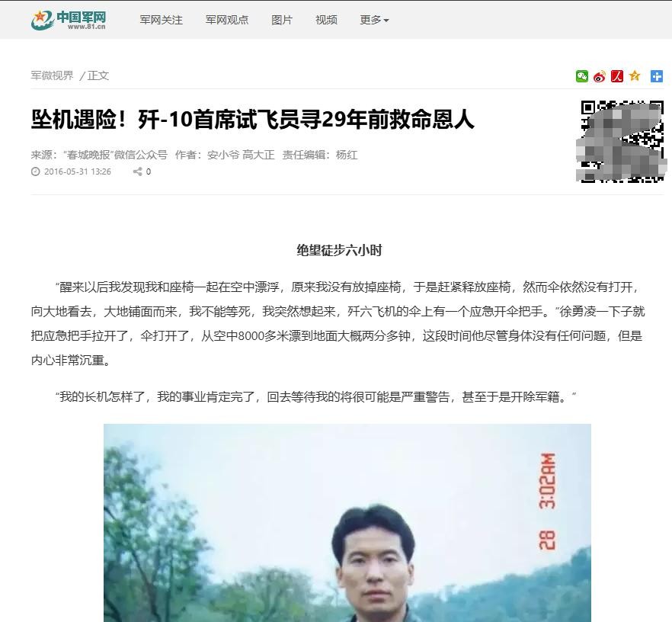Open 军网观点 navigation item
Image resolution: width=672 pixels, height=622 pixels.
[x=227, y=20]
